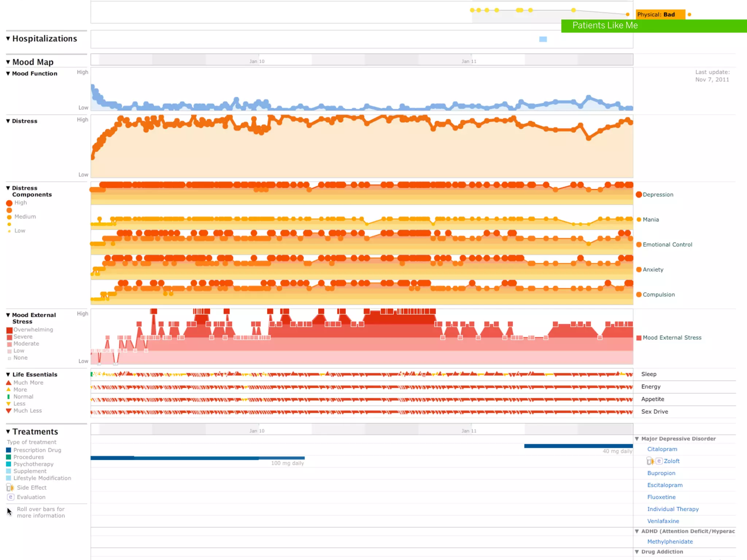Click the Citalopram 40 mg daily bar

[x=578, y=446]
